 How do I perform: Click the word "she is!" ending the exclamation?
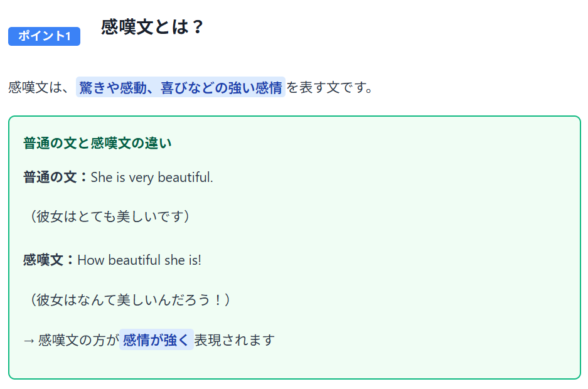[183, 260]
